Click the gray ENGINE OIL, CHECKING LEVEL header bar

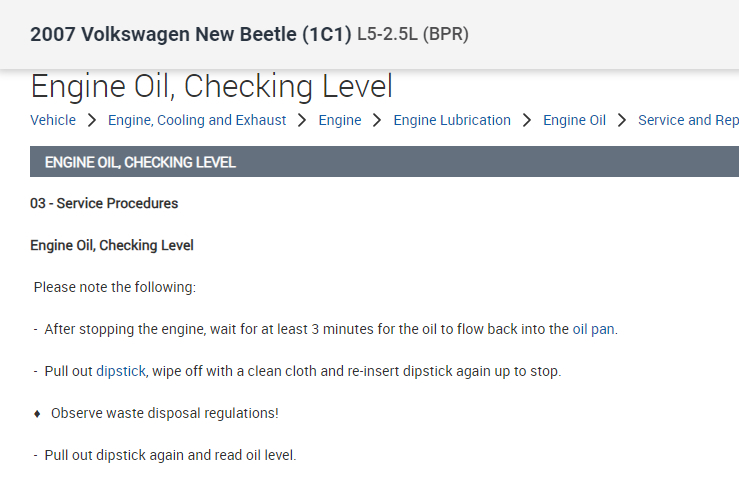pyautogui.click(x=384, y=162)
